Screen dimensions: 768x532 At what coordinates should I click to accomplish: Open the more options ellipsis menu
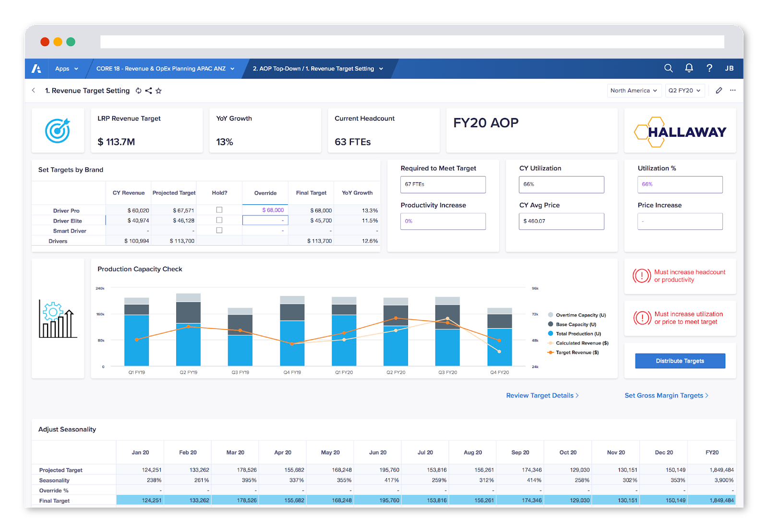732,90
